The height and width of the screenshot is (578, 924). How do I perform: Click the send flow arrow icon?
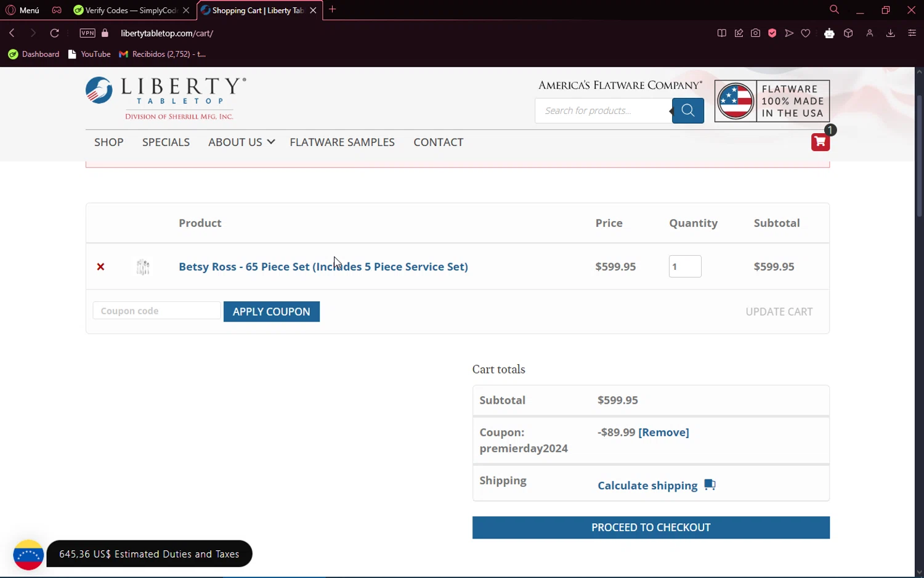(789, 33)
